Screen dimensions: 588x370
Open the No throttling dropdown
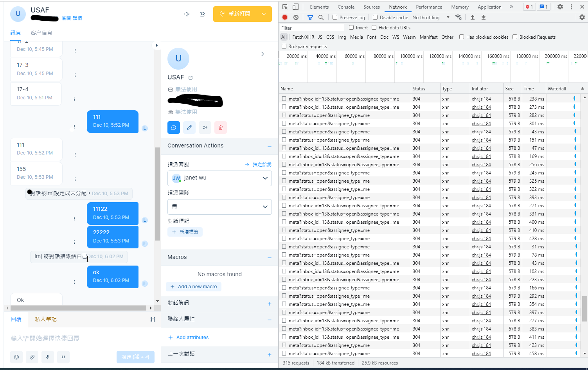point(426,17)
